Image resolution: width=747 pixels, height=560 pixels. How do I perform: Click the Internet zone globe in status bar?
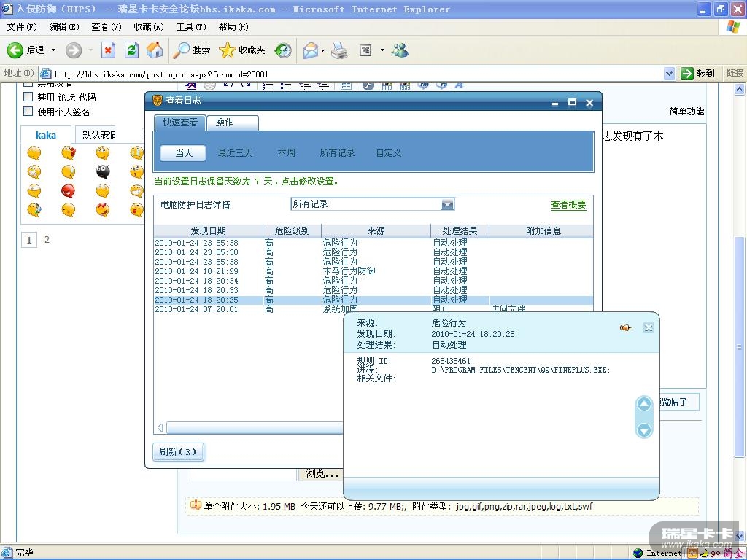[638, 553]
